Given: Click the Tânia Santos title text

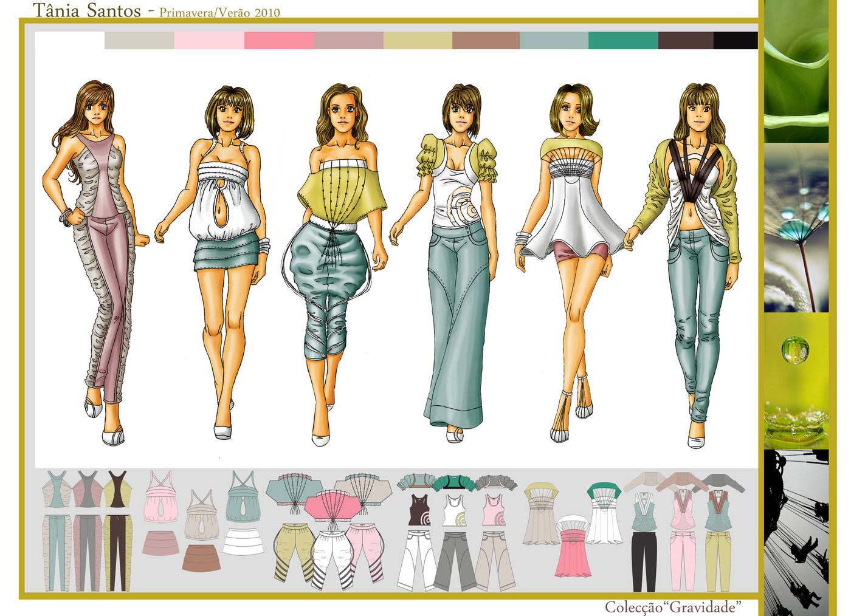Looking at the screenshot, I should pyautogui.click(x=86, y=10).
